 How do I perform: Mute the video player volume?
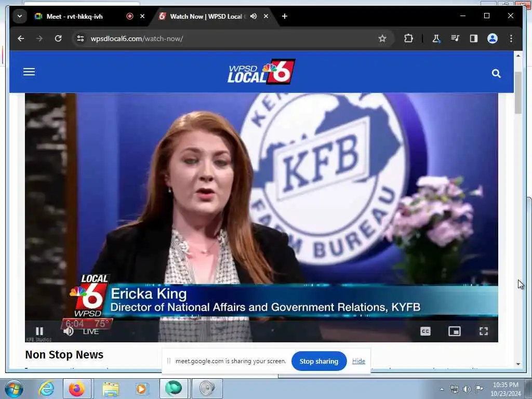coord(68,331)
